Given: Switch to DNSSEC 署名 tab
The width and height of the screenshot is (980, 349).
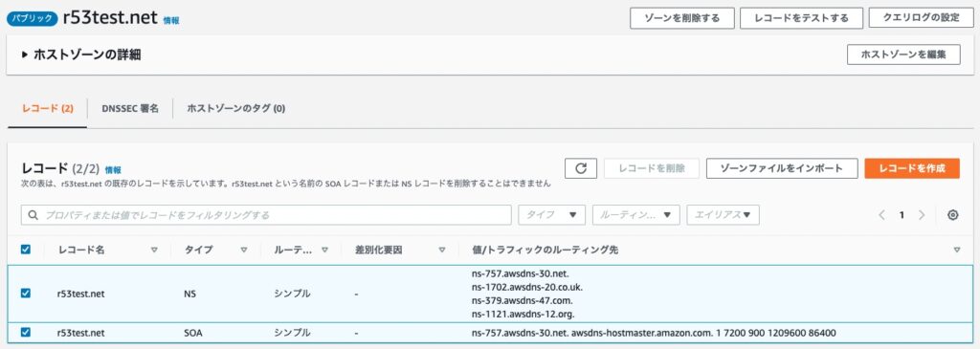Looking at the screenshot, I should click(x=130, y=109).
